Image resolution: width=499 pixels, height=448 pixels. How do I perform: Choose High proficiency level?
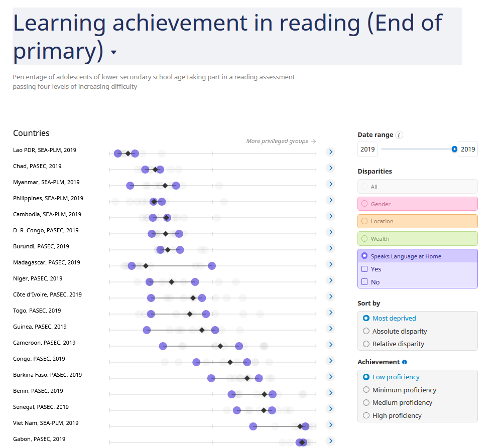click(x=366, y=415)
